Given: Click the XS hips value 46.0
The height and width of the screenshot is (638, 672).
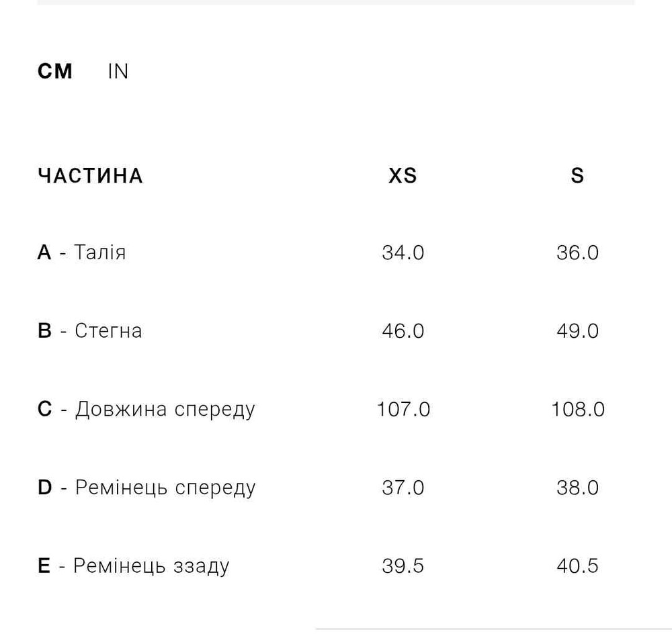Looking at the screenshot, I should pos(403,331).
